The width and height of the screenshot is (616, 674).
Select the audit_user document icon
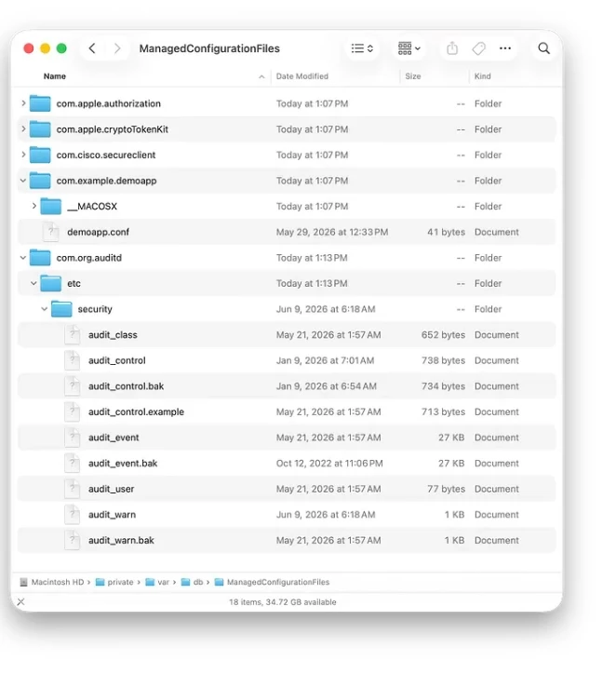73,489
